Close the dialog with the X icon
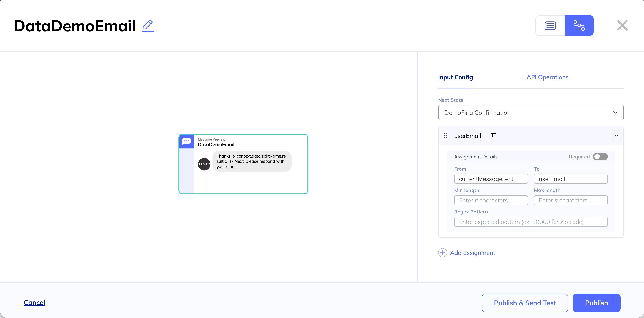This screenshot has height=318, width=644. 622,26
